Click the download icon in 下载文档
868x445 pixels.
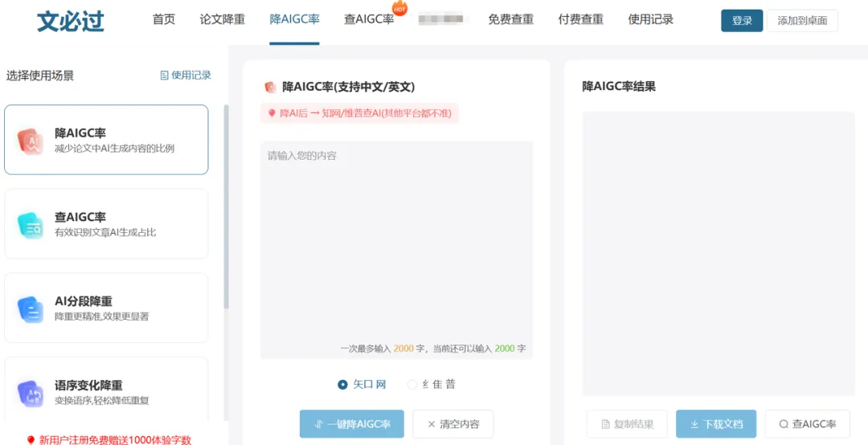tap(694, 425)
